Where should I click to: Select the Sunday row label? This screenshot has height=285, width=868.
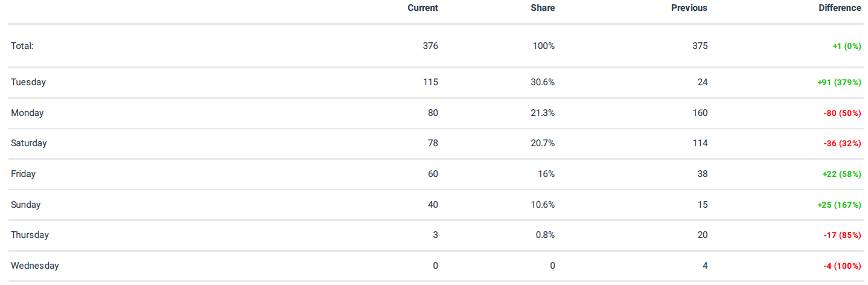(x=26, y=205)
